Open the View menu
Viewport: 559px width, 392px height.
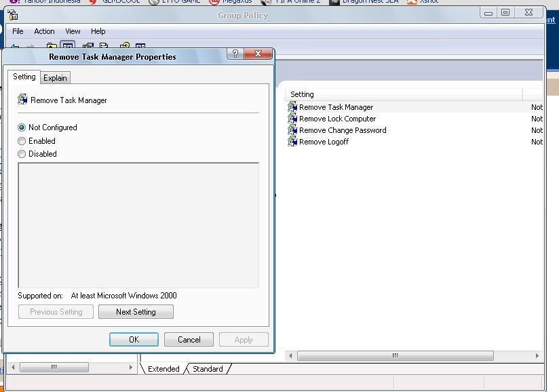[x=73, y=31]
